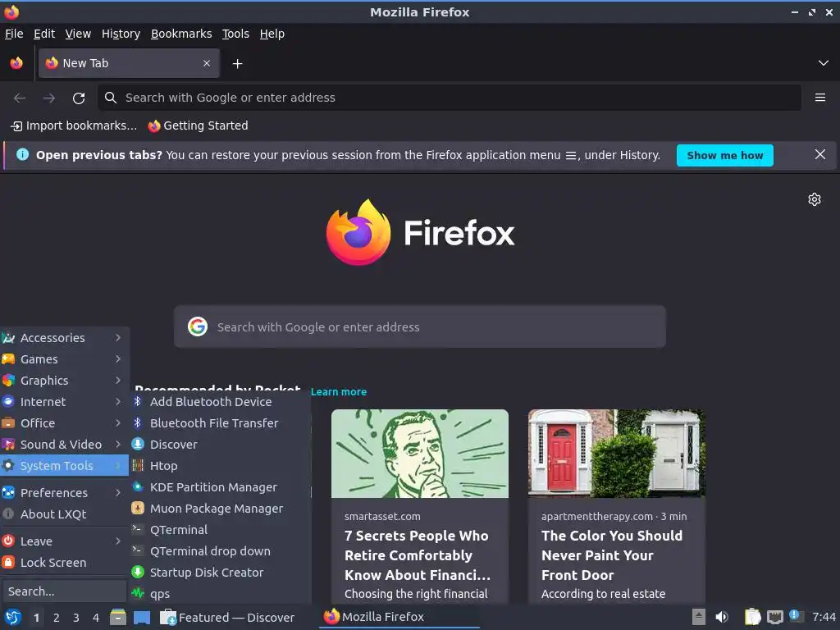Switch to desktop 4 in pager
The height and width of the screenshot is (630, 840).
click(x=96, y=618)
